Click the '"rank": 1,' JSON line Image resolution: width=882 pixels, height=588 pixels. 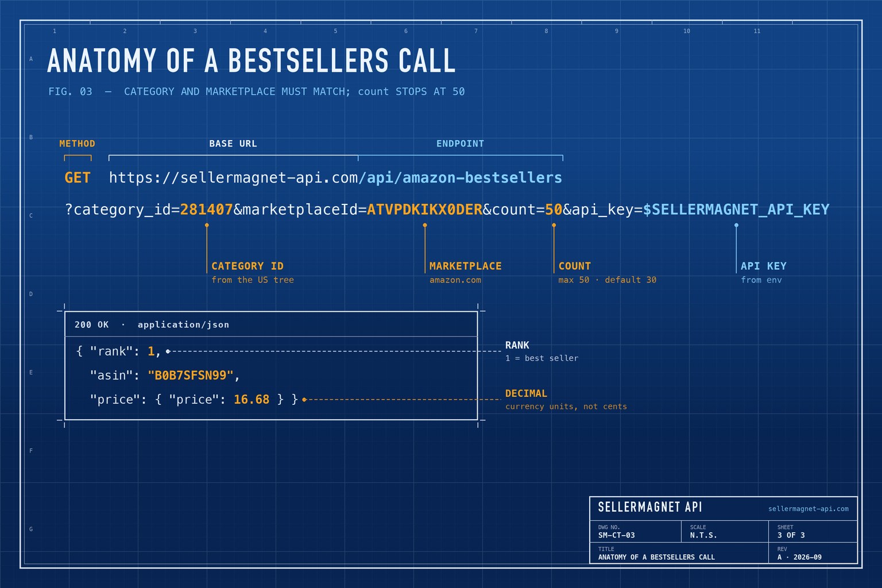tap(118, 351)
